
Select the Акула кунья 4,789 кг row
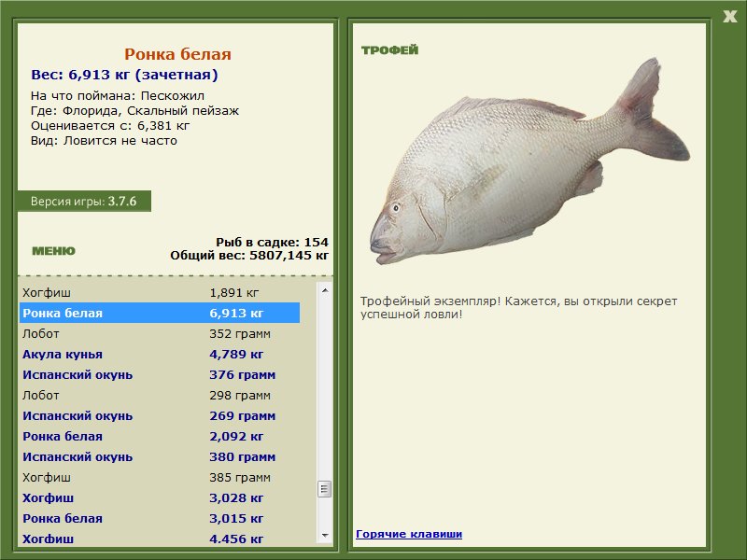[160, 354]
